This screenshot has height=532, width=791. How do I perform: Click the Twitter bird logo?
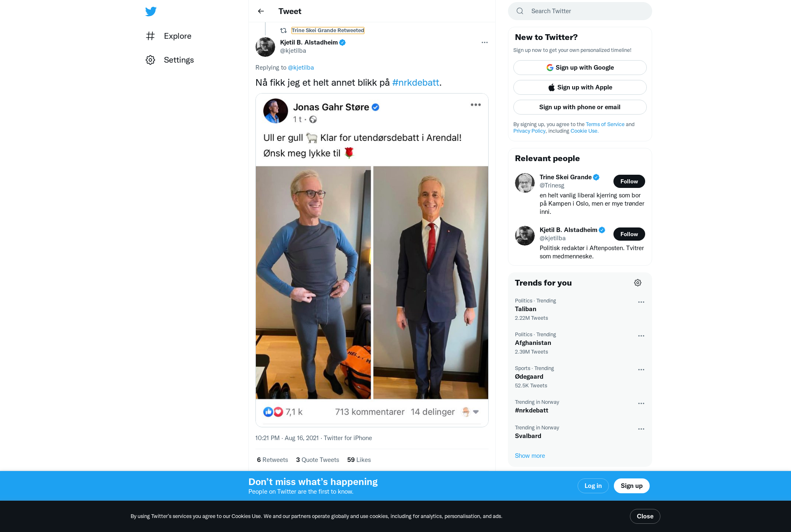[151, 12]
